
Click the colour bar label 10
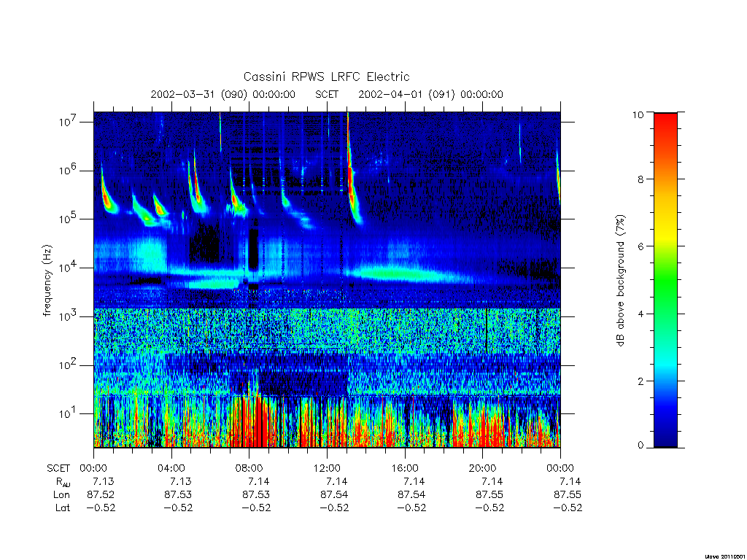click(638, 114)
